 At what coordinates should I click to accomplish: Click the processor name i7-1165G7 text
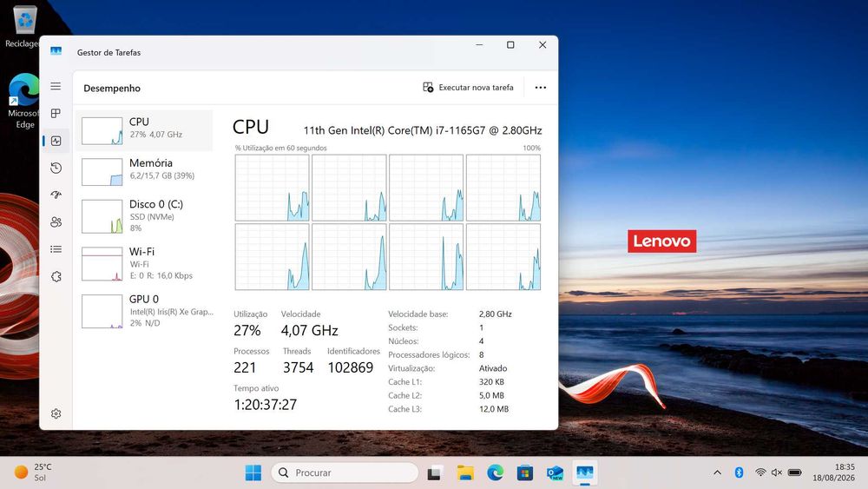click(x=423, y=130)
